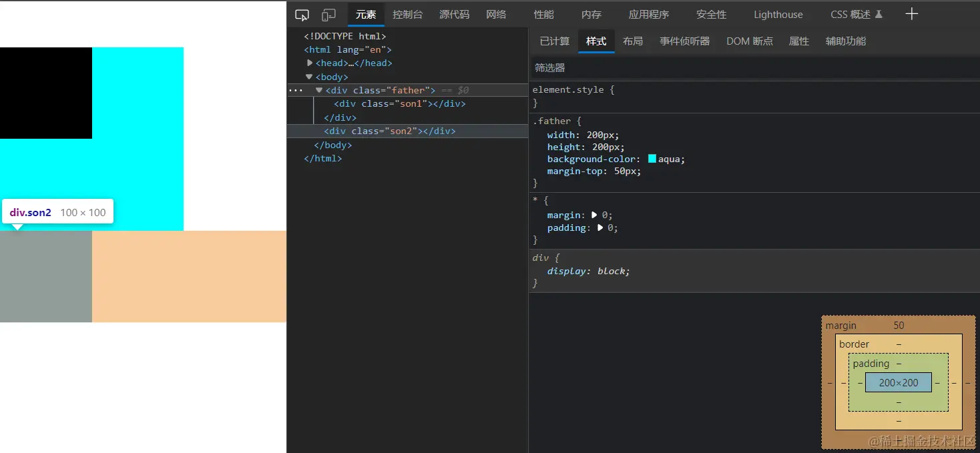Click the padding label in box model
This screenshot has width=980, height=453.
click(x=871, y=364)
